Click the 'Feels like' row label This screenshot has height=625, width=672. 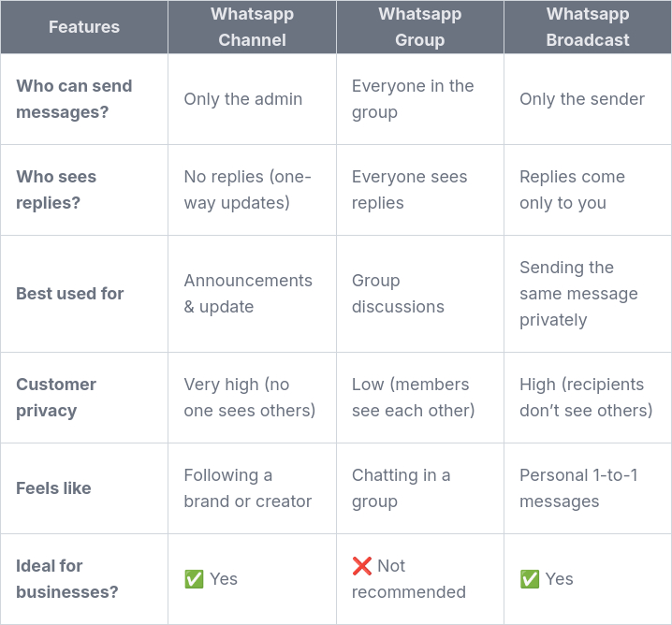[53, 488]
